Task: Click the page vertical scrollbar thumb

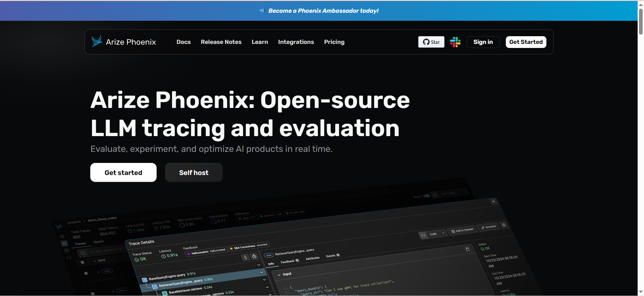Action: click(x=641, y=22)
